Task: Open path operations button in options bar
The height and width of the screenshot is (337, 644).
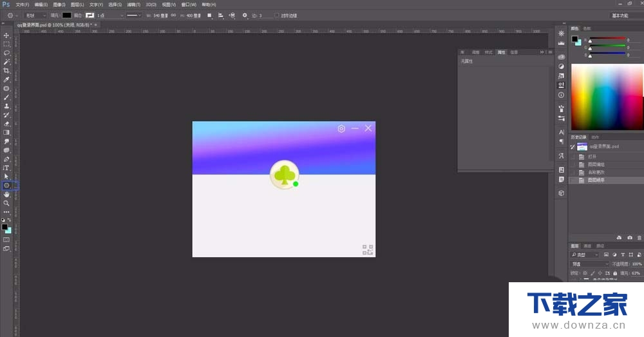Action: [x=209, y=15]
